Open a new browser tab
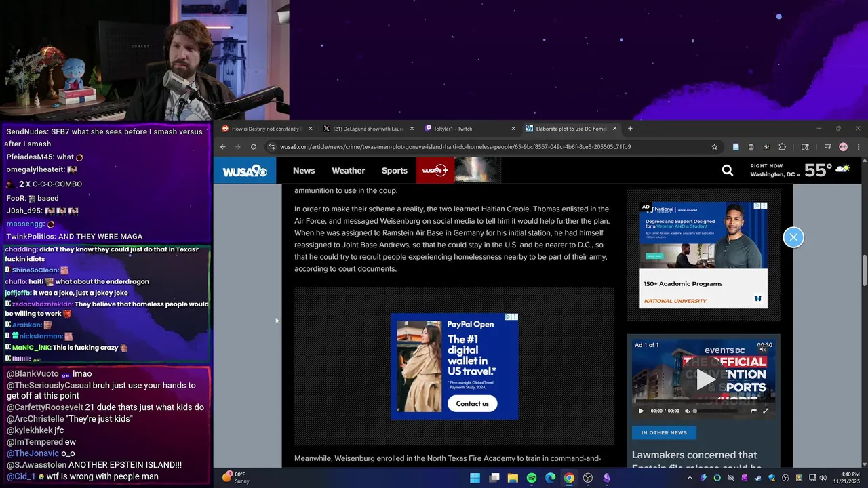Screen dimensions: 868x488 click(x=630, y=128)
